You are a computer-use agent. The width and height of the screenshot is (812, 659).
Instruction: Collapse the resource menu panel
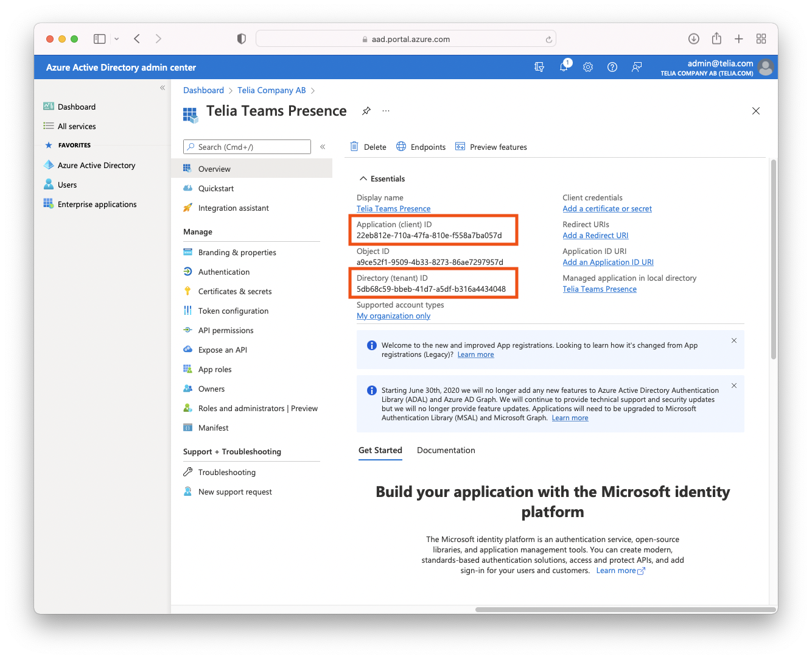click(x=323, y=147)
